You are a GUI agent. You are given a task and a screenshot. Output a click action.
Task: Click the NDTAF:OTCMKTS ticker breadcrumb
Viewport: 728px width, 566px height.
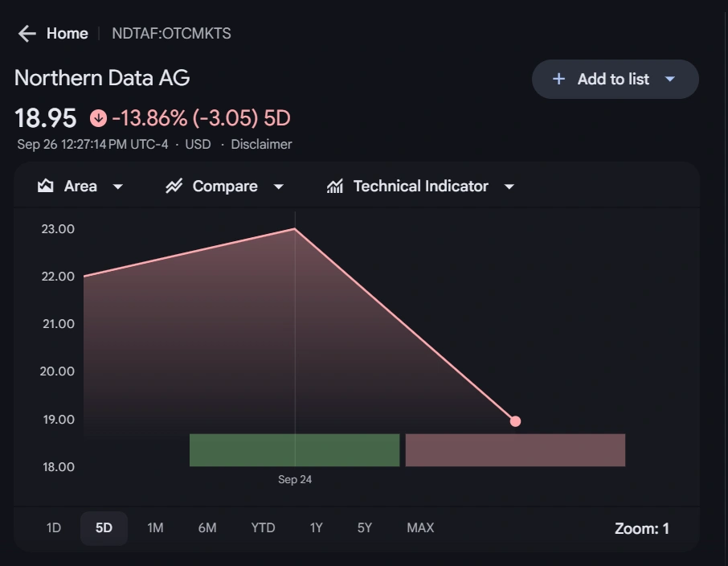(170, 33)
